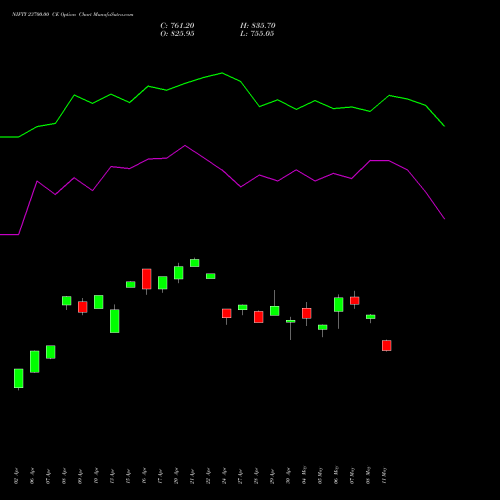The image size is (500, 500).
Task: Select the low value L: 755.05
Action: 257,34
